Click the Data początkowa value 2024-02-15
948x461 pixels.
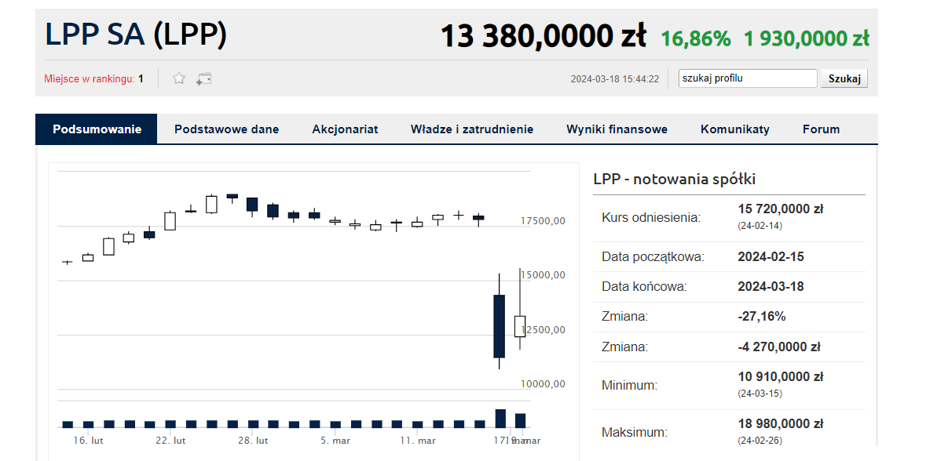[x=771, y=257]
